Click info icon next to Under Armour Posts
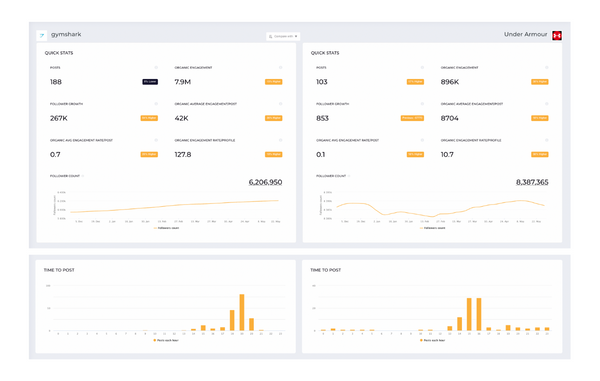Image resolution: width=600 pixels, height=381 pixels. click(422, 67)
